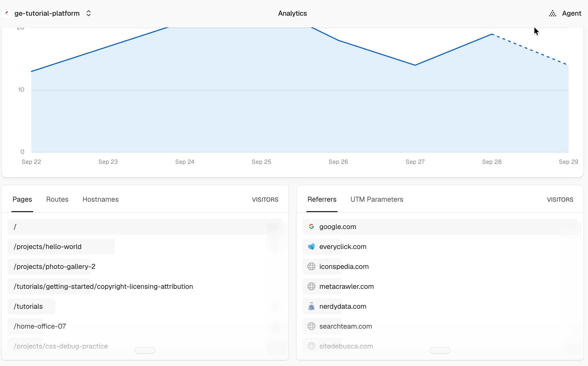Click the VISITORS header in Pages panel

(265, 200)
